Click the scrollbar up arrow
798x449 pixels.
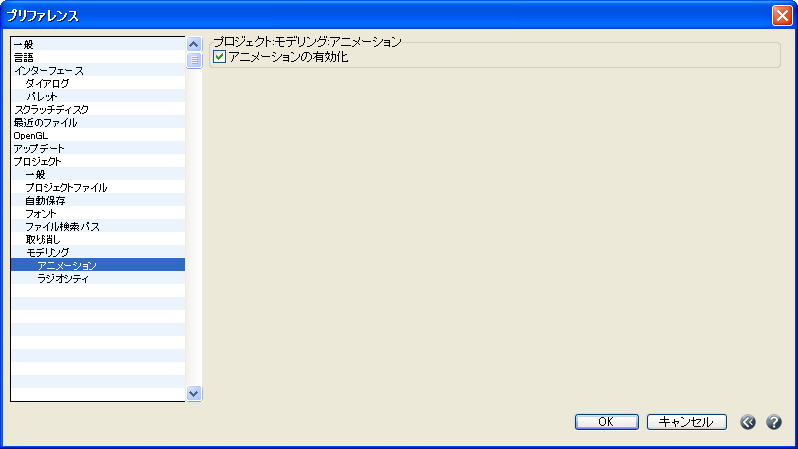coord(193,44)
